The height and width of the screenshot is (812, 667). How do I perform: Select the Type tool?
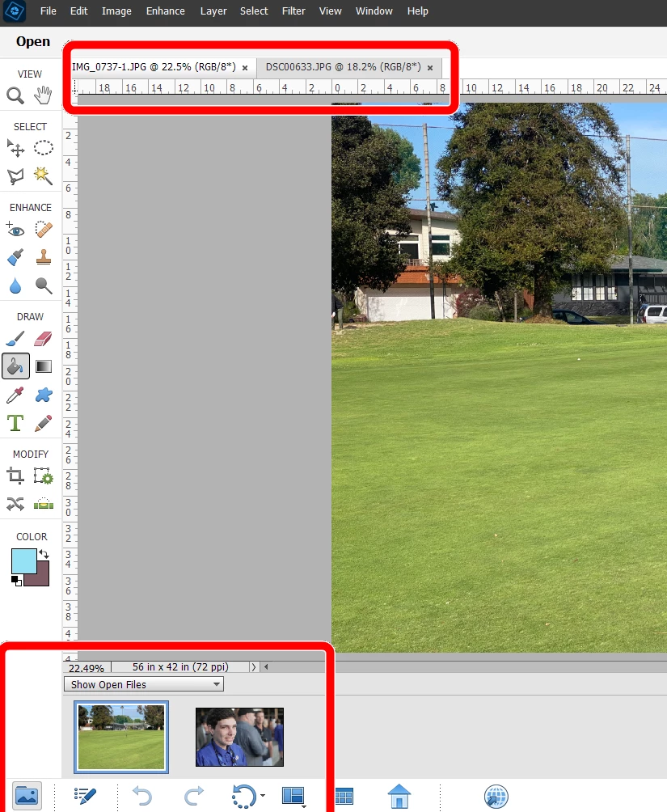click(x=15, y=423)
